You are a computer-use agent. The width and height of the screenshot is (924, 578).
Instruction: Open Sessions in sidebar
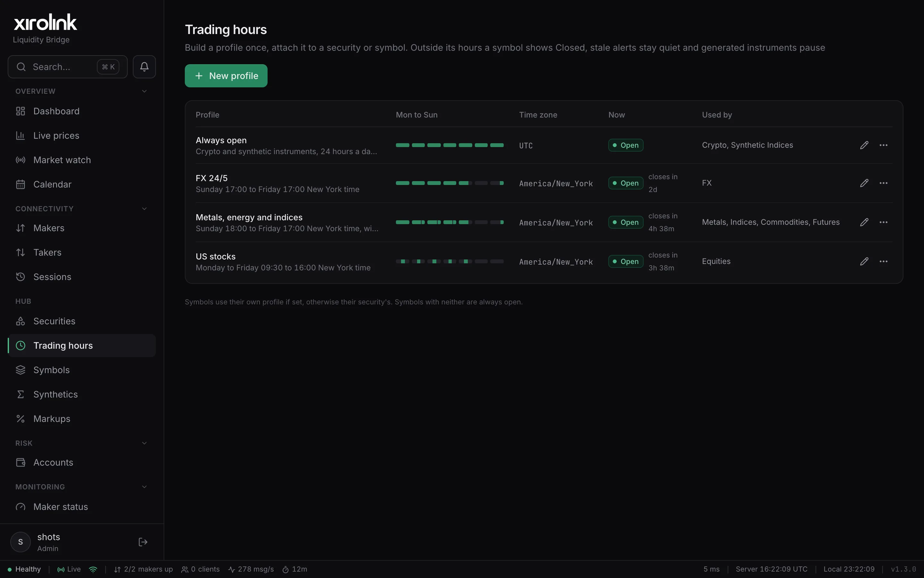82,277
